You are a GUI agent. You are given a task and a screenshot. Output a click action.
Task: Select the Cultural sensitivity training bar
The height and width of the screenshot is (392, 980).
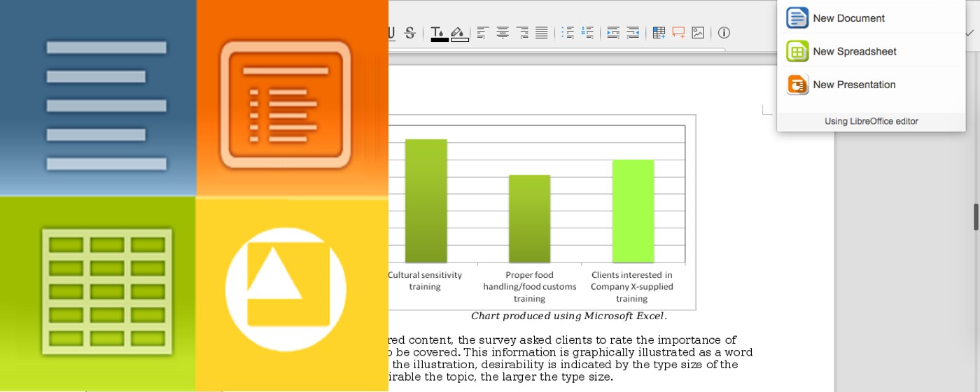point(426,201)
